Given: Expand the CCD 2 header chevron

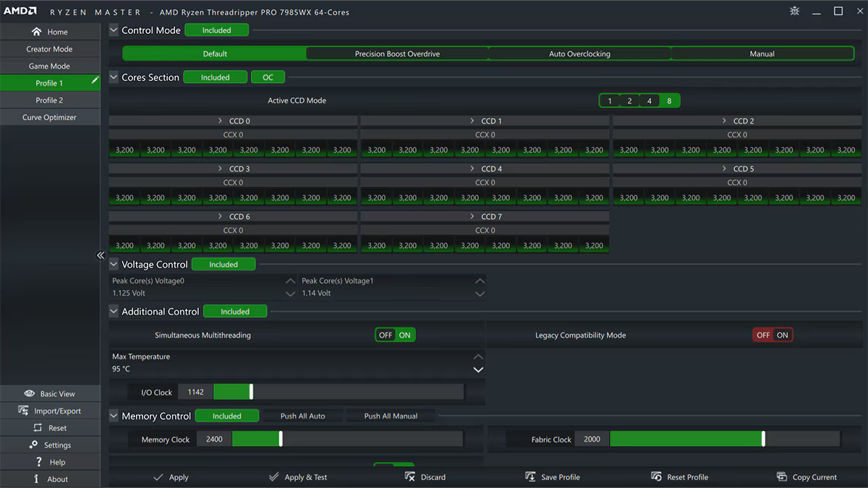Looking at the screenshot, I should pos(724,121).
